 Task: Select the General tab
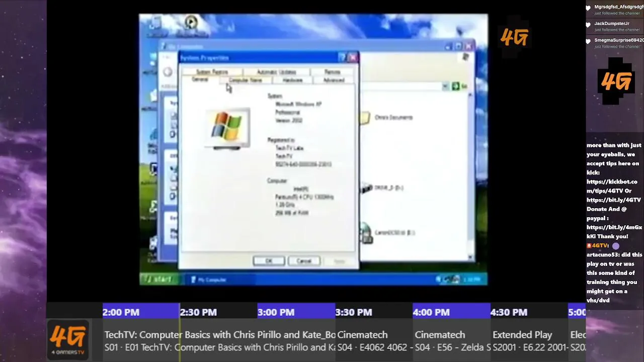(200, 80)
